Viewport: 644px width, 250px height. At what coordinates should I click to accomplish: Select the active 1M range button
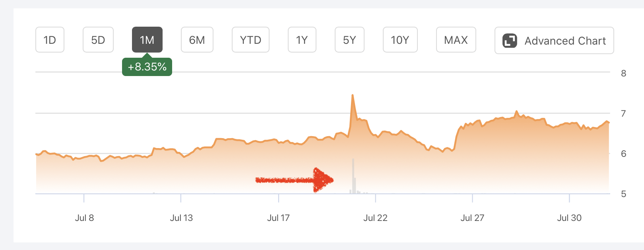point(147,40)
